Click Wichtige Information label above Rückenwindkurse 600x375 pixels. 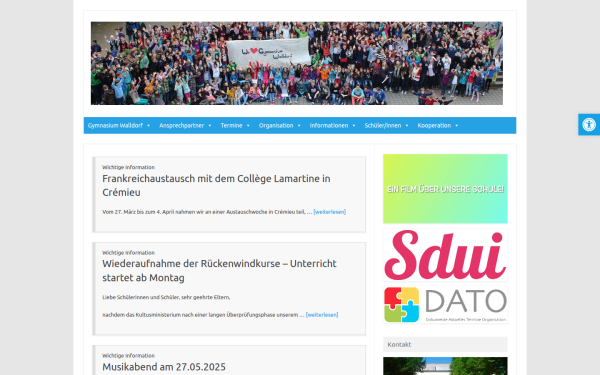(x=129, y=253)
